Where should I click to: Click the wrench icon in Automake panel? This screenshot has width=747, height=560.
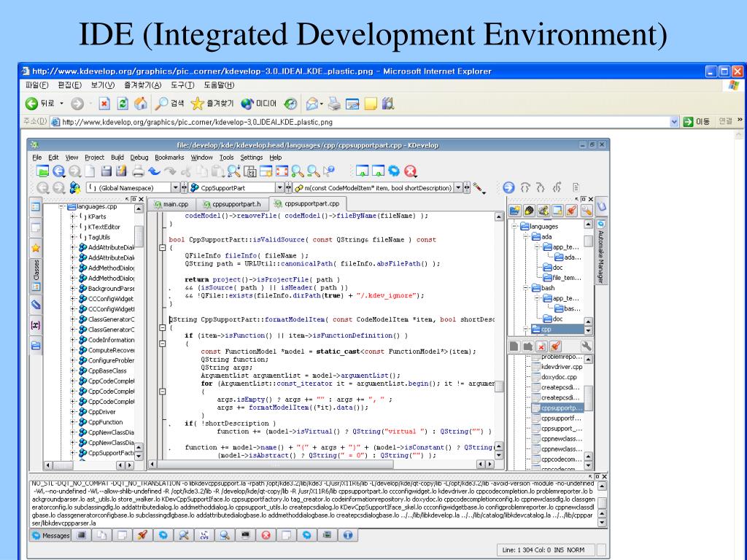tap(586, 346)
